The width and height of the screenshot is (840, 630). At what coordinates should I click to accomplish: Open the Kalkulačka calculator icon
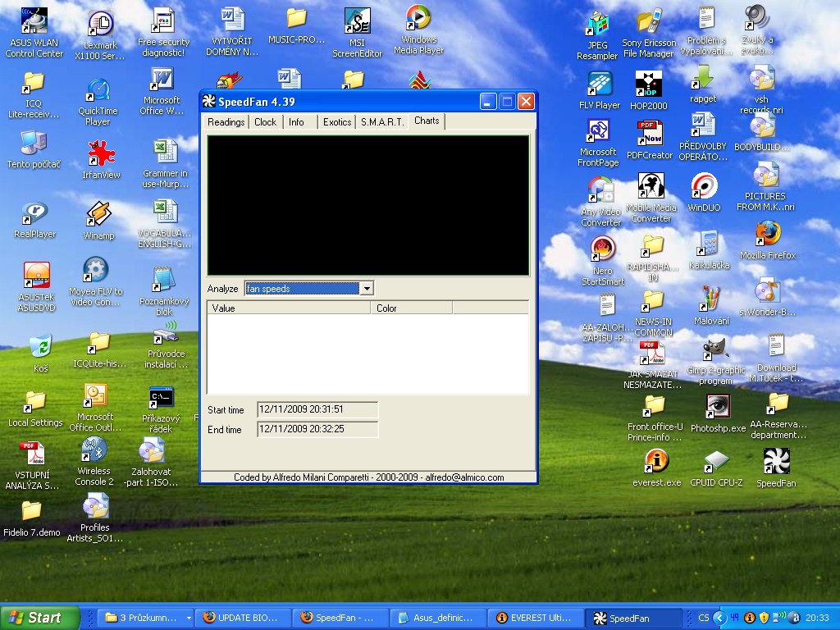pos(710,251)
